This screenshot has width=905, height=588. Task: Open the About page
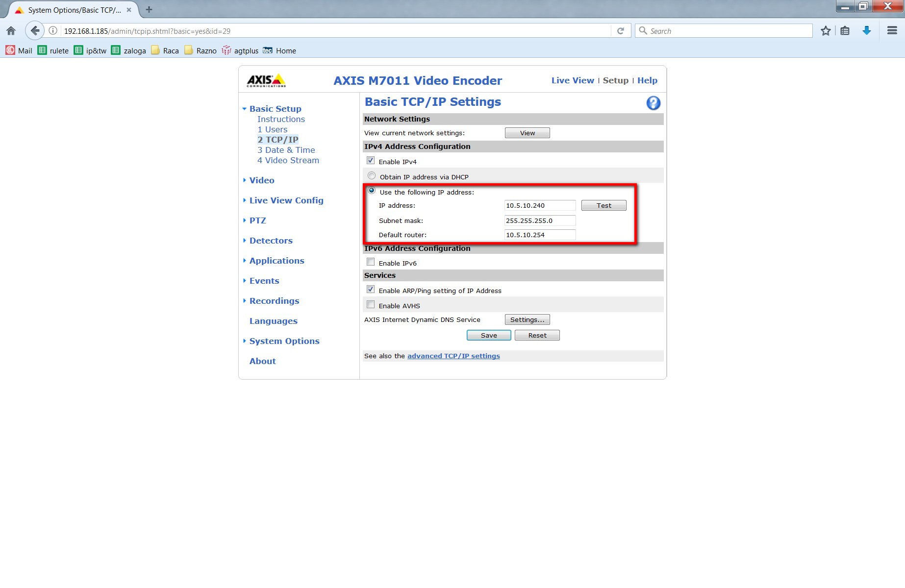coord(262,361)
